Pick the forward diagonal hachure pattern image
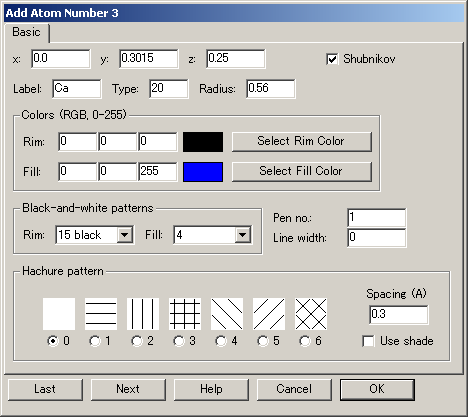 [x=269, y=314]
